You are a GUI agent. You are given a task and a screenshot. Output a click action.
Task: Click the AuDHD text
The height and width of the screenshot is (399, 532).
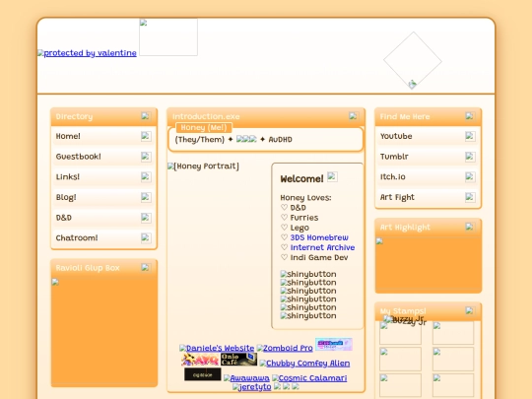point(280,140)
